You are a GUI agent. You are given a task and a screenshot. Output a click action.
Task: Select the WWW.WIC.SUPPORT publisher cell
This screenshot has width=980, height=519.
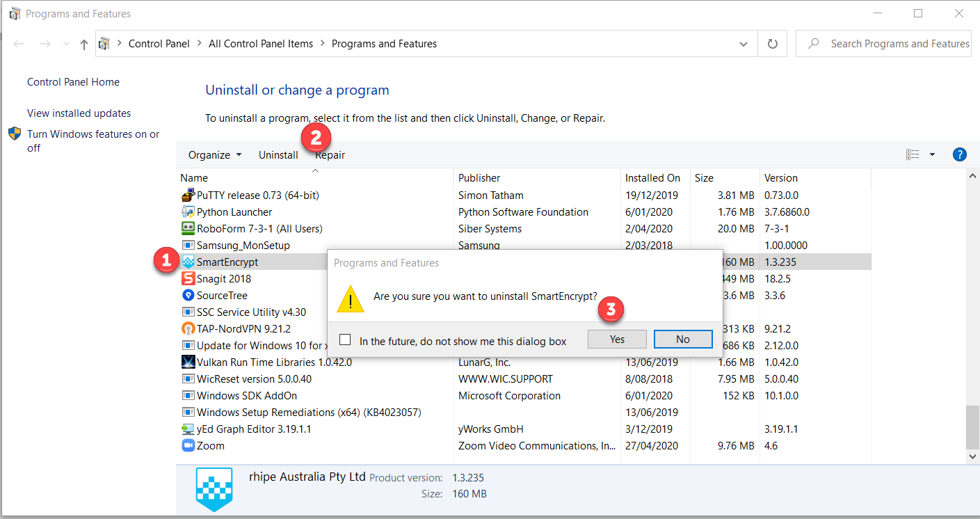[506, 379]
